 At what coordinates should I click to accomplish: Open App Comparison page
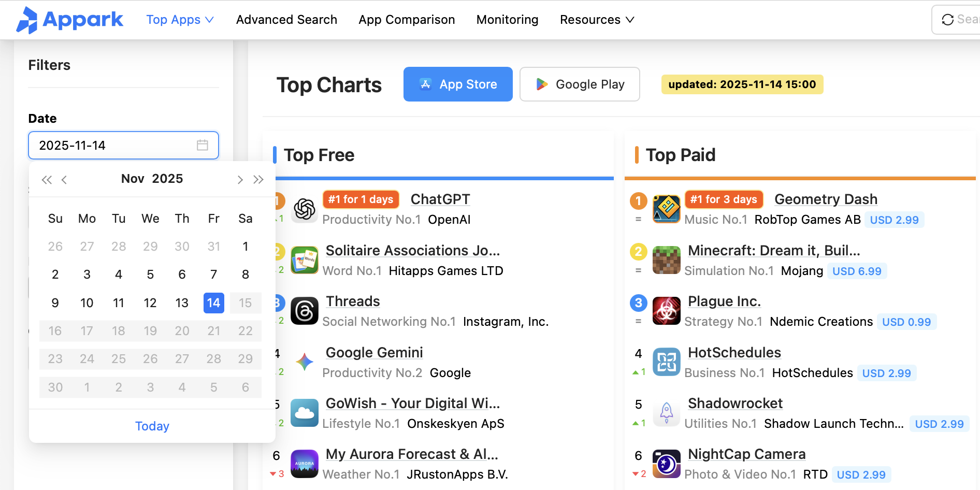(407, 20)
